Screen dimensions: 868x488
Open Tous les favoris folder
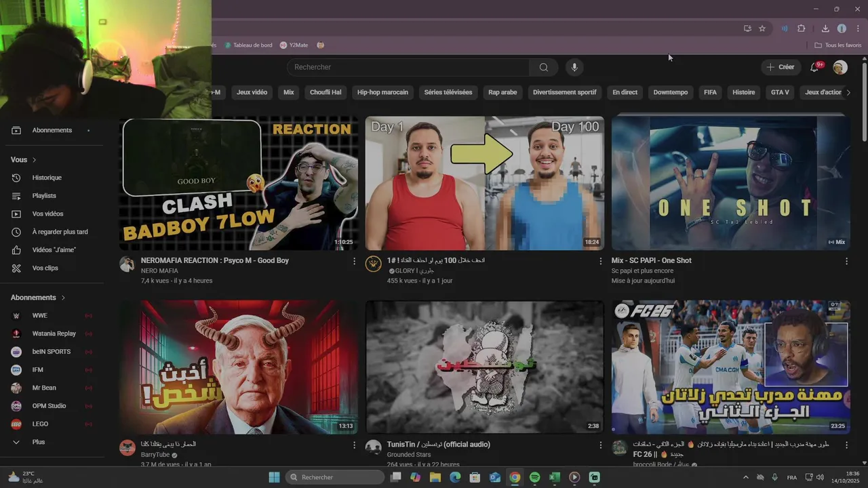click(838, 45)
